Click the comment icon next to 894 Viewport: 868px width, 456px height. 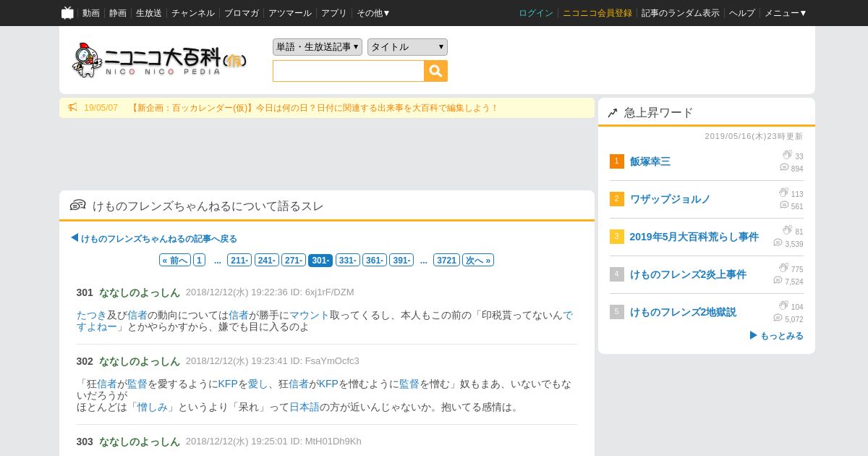784,167
